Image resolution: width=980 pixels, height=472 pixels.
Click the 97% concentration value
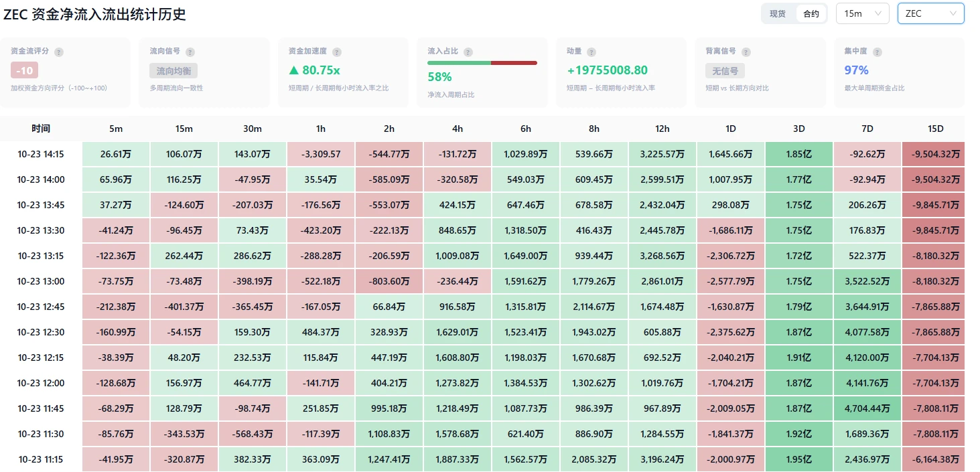click(856, 70)
